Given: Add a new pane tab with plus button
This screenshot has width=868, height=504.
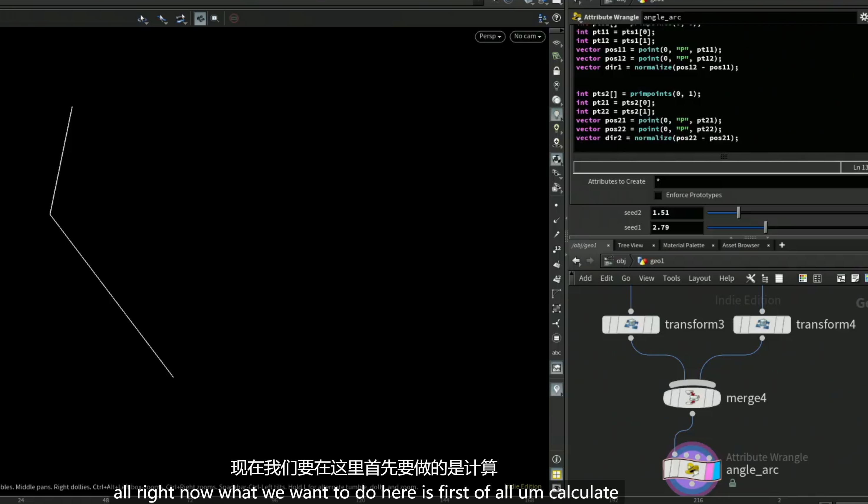Looking at the screenshot, I should coord(781,245).
